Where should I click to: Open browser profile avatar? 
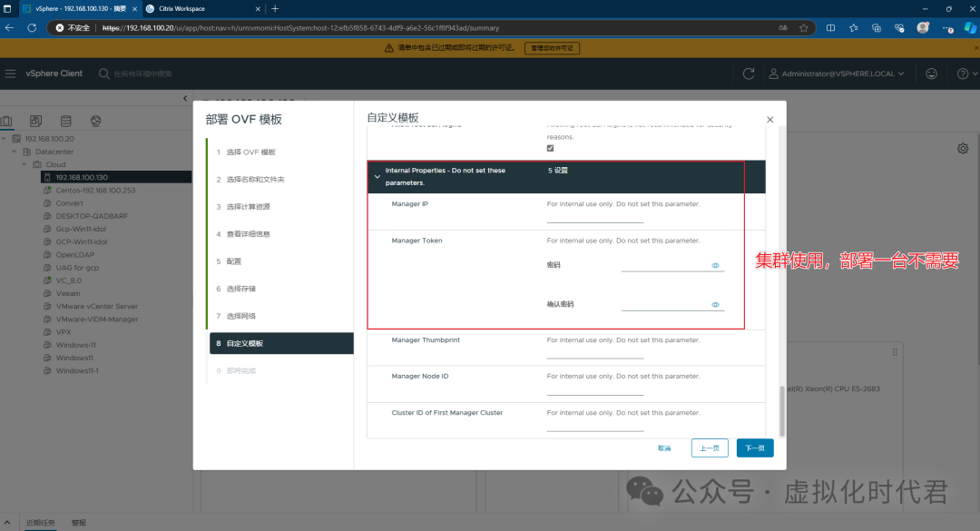pos(923,27)
